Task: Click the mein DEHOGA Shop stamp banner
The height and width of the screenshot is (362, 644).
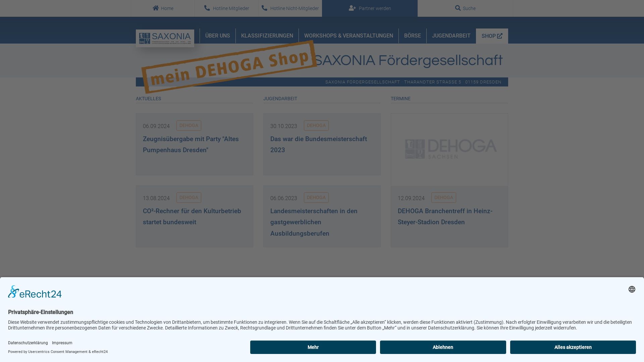Action: tap(229, 67)
